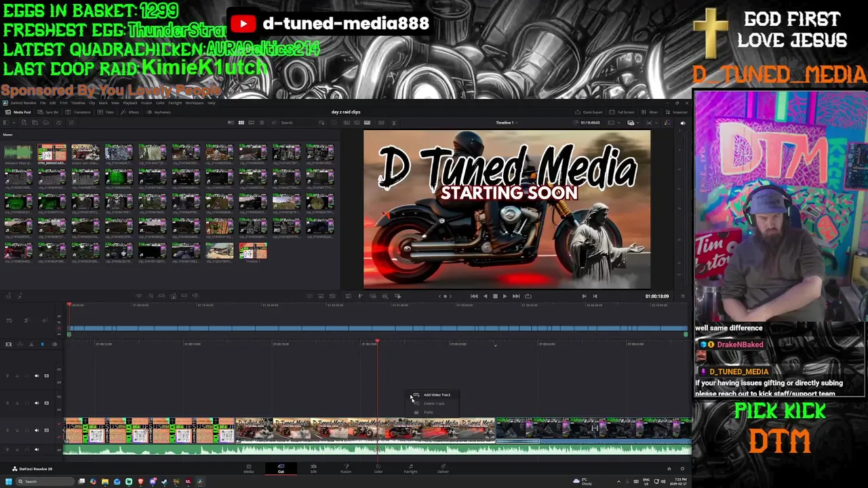This screenshot has height=488, width=868.
Task: Open the Trim menu
Action: pyautogui.click(x=63, y=103)
